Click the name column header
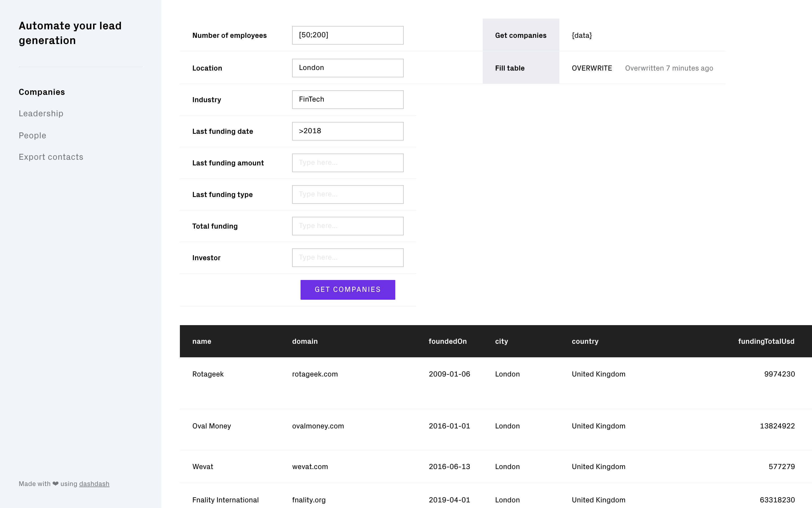Screen dimensions: 812x508 (x=202, y=341)
